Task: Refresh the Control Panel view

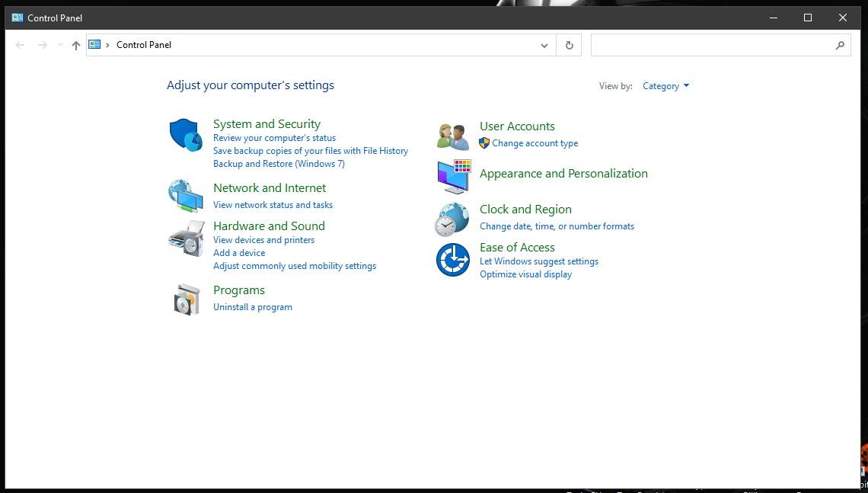Action: (569, 45)
